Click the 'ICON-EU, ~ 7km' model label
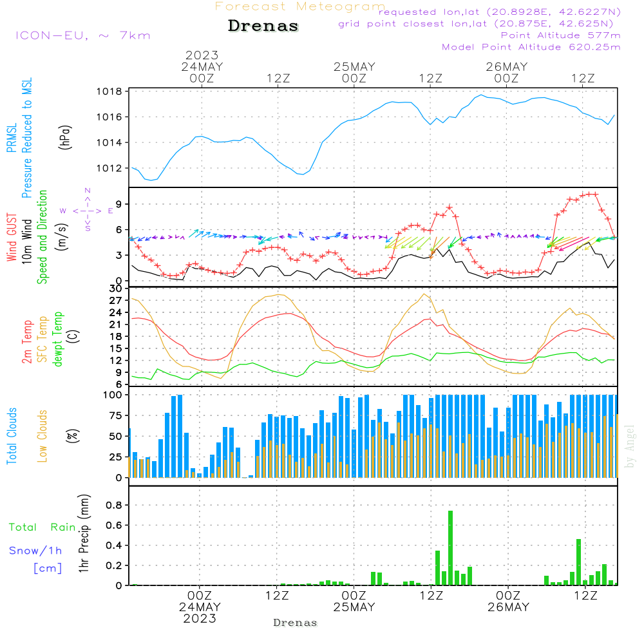The image size is (644, 644). click(83, 35)
